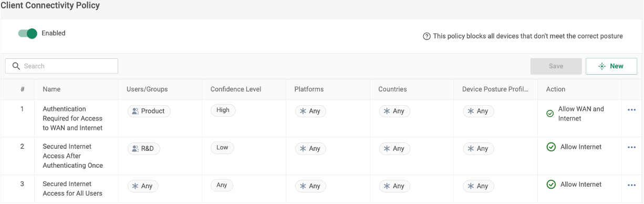
Task: Click the posture policy notice text
Action: [x=528, y=36]
